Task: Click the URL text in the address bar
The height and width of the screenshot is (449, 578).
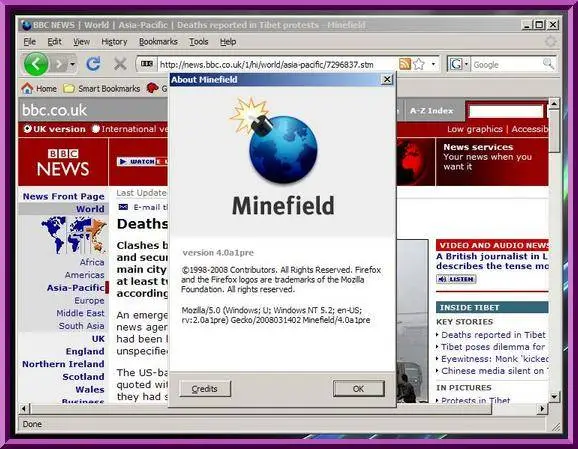Action: pyautogui.click(x=266, y=65)
